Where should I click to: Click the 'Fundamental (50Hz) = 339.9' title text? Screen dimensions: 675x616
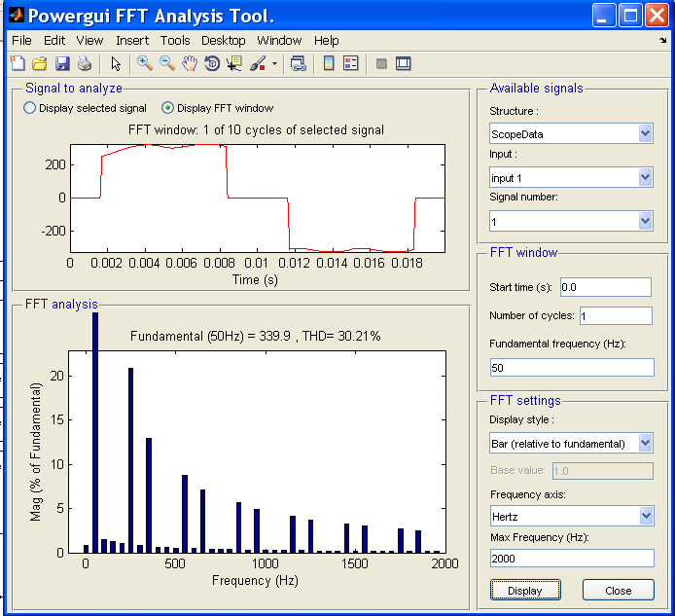210,336
